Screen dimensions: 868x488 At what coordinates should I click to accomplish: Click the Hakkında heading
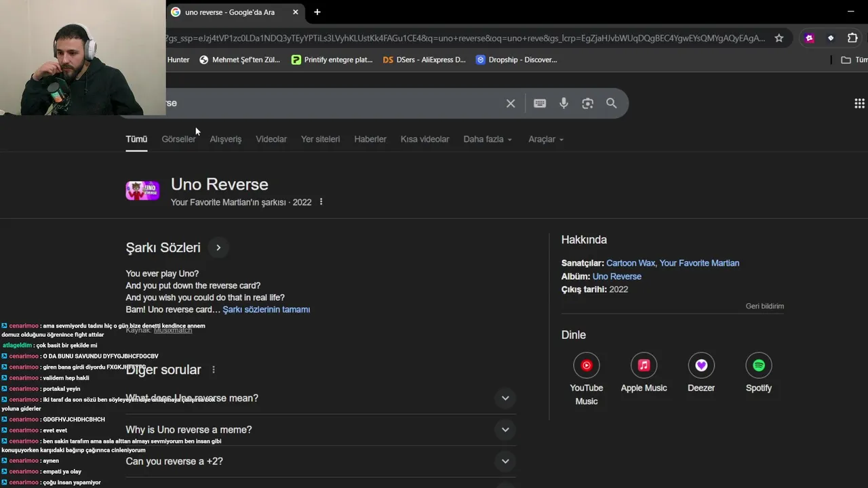coord(584,240)
